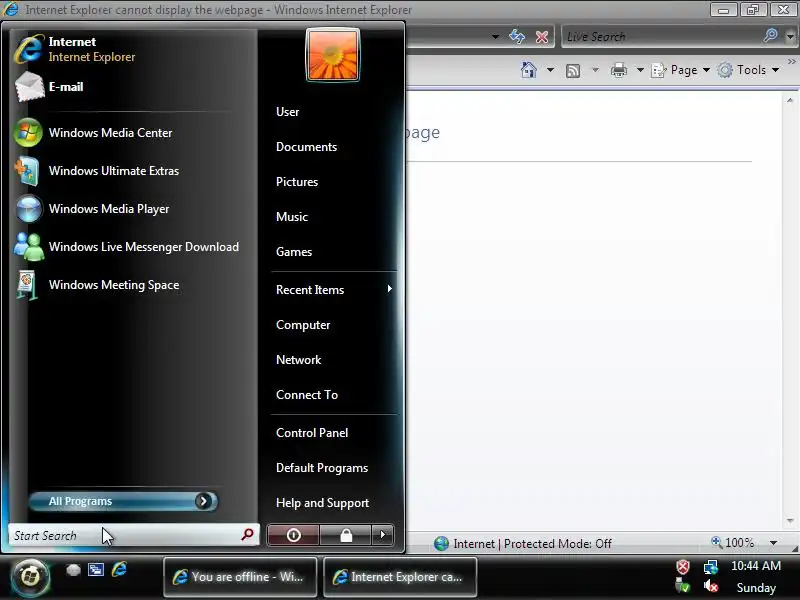Click the red security shield tray icon

[683, 567]
